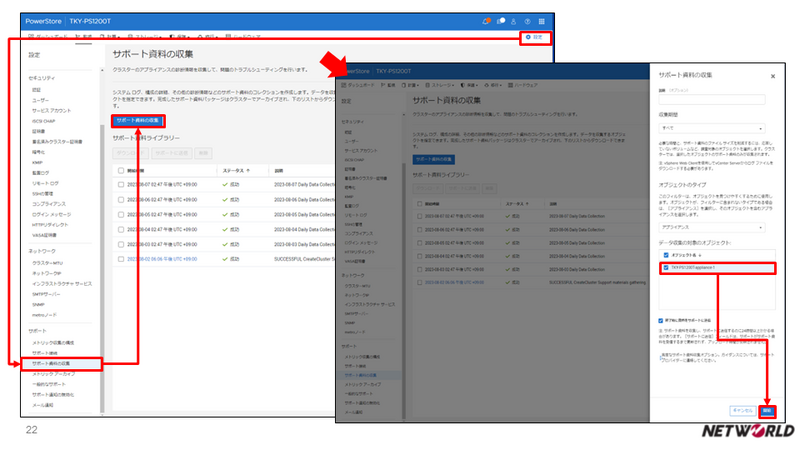Screen dimensions: 800x450
Task: Select SMTPサーバー in left settings sidebar
Action: [46, 294]
